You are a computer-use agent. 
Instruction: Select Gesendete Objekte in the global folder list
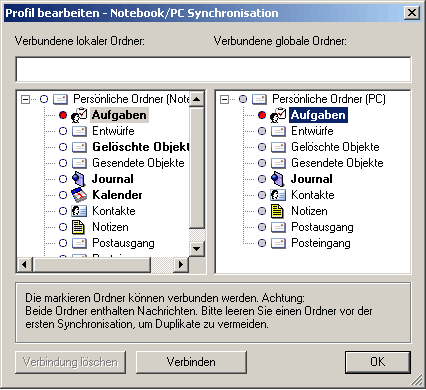coord(337,163)
